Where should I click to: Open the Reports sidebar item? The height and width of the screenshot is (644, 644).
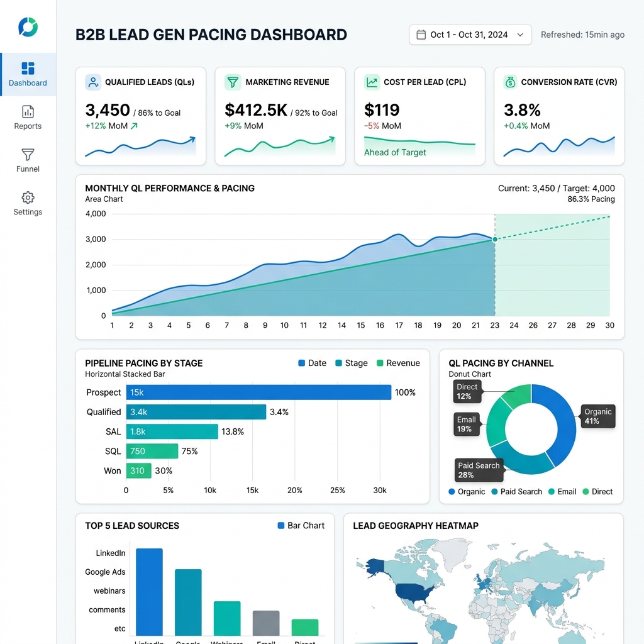pos(28,118)
